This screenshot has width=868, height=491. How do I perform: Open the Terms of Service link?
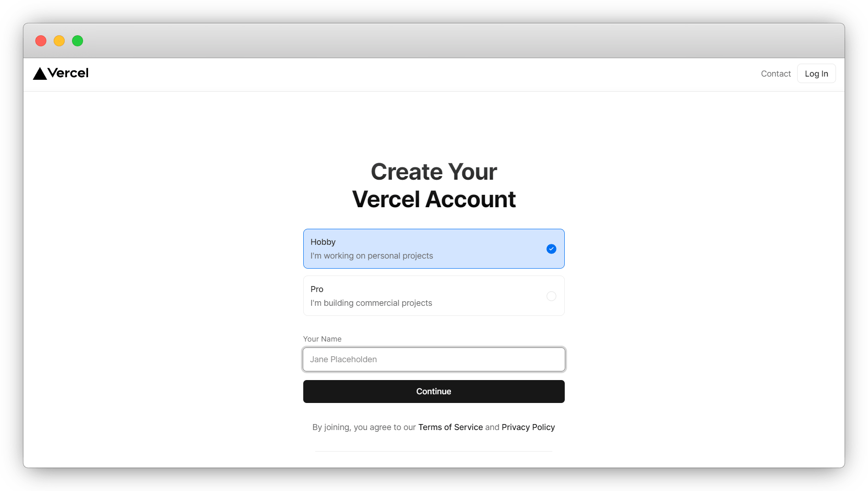pyautogui.click(x=450, y=427)
